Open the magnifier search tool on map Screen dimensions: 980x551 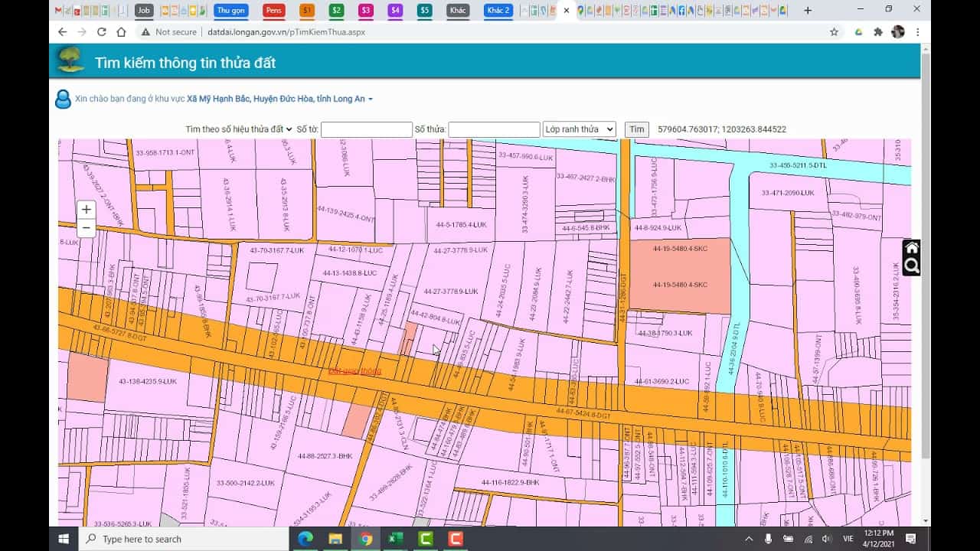(911, 266)
